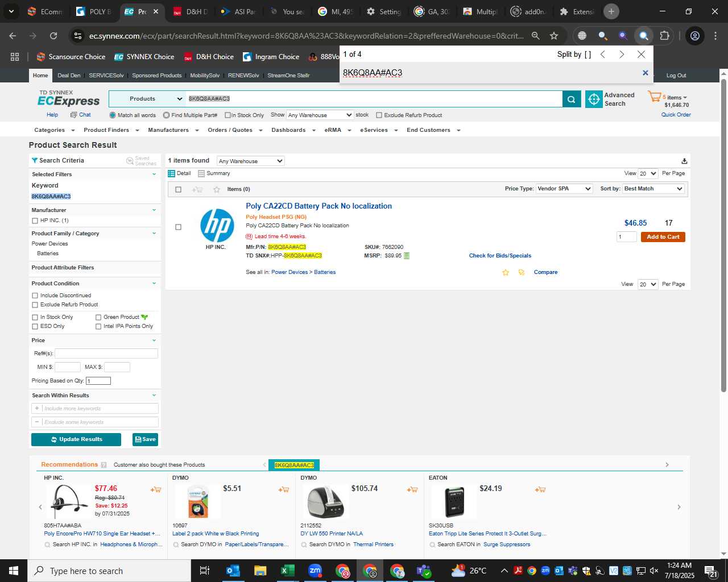
Task: Go to previous find match arrow
Action: coord(603,55)
